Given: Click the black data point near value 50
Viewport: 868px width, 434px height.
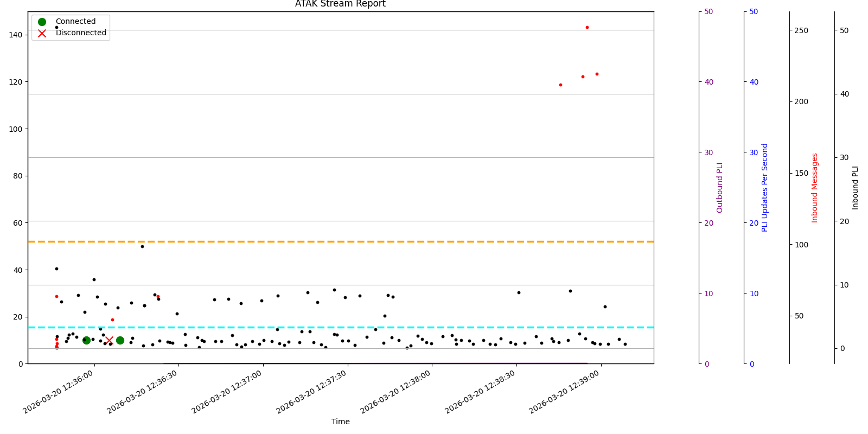Looking at the screenshot, I should click(142, 246).
